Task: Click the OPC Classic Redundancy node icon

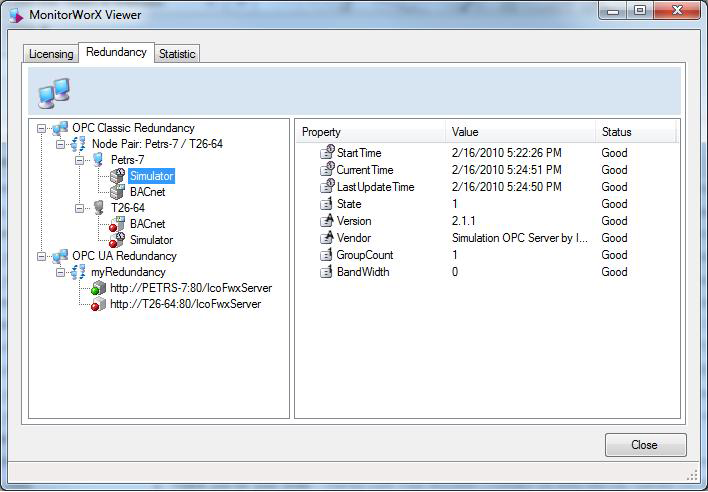Action: click(60, 128)
